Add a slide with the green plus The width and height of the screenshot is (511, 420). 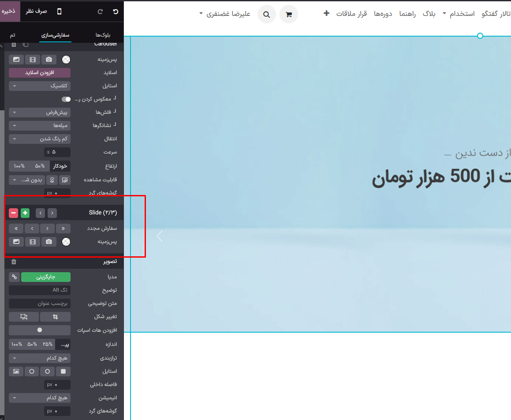(25, 213)
